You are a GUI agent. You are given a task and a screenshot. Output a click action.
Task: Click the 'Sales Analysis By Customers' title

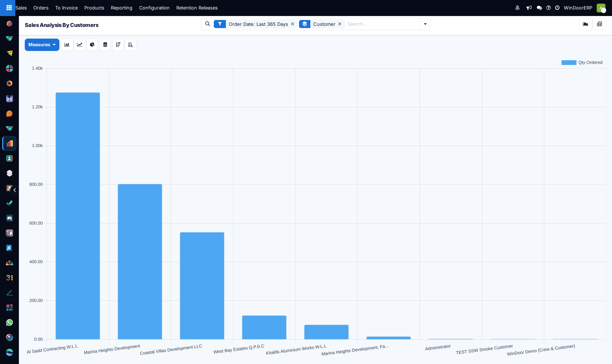coord(62,25)
